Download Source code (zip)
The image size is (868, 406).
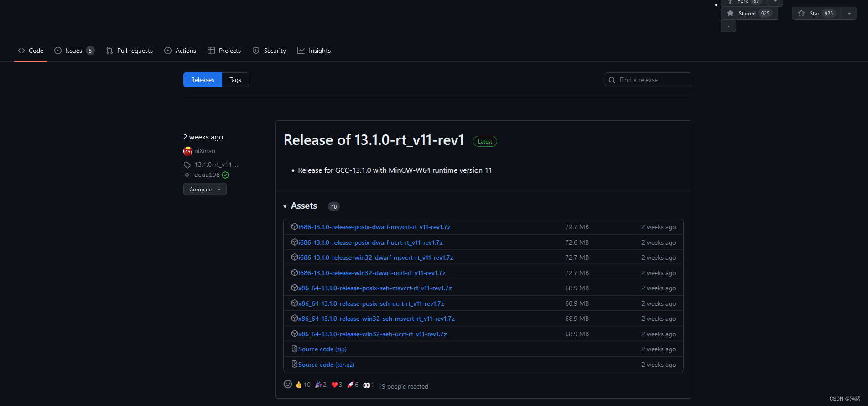[x=322, y=349]
